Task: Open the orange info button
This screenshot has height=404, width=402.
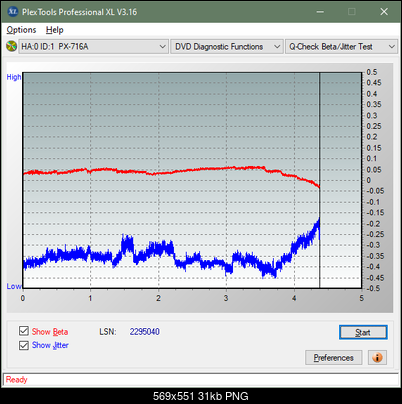Action: pyautogui.click(x=377, y=358)
